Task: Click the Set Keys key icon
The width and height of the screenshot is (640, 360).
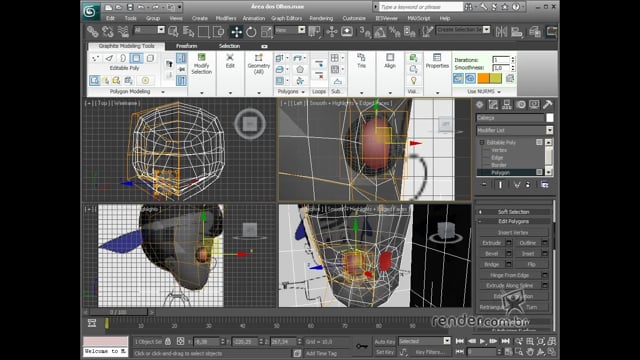Action: [x=362, y=346]
